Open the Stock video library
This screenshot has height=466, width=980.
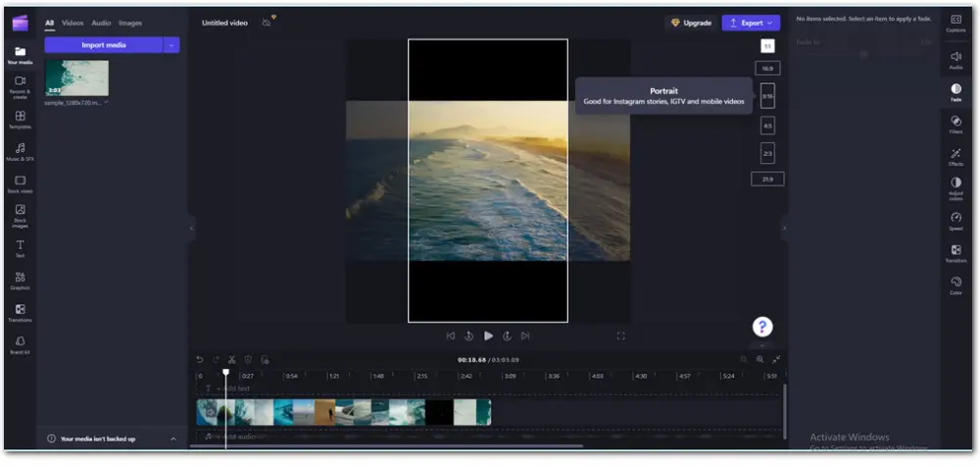[x=20, y=183]
